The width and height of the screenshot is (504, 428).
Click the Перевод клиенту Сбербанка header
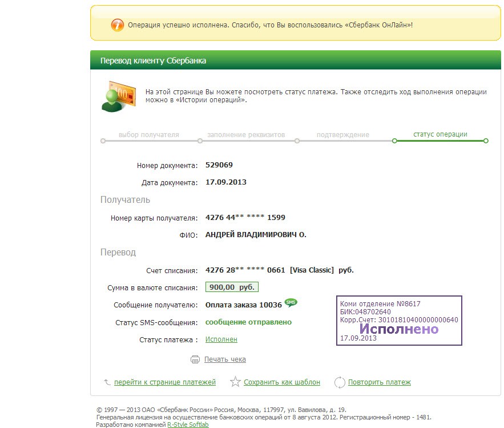tap(153, 61)
